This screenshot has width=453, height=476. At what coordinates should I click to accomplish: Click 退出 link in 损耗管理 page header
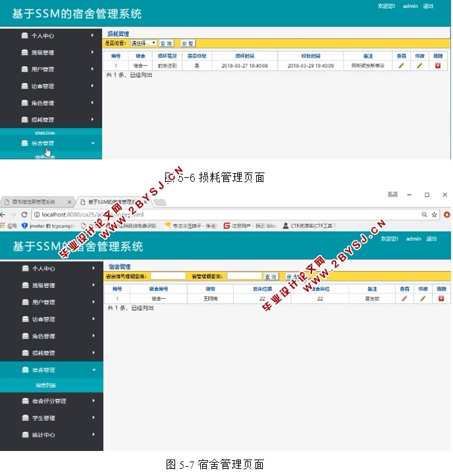[x=428, y=6]
